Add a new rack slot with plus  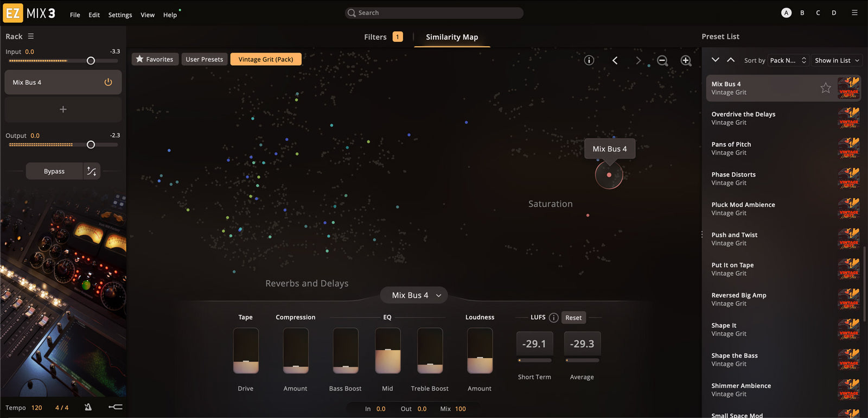click(x=63, y=109)
